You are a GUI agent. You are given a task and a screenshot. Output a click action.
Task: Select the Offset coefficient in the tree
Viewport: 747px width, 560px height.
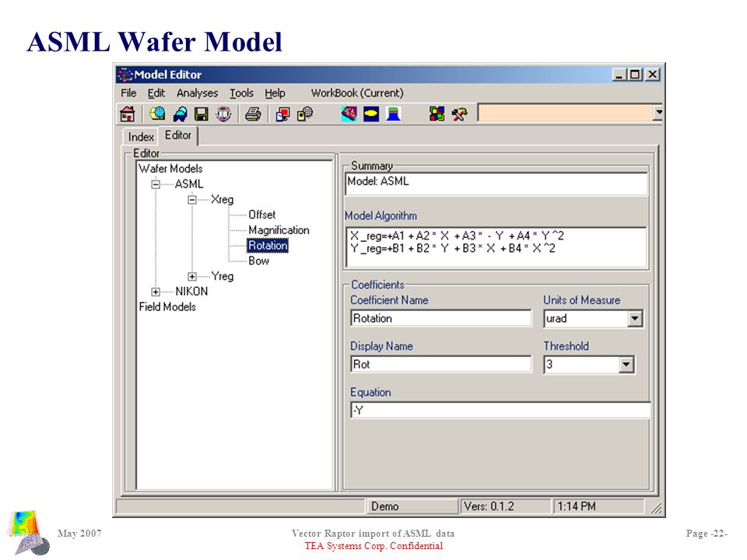(x=261, y=215)
